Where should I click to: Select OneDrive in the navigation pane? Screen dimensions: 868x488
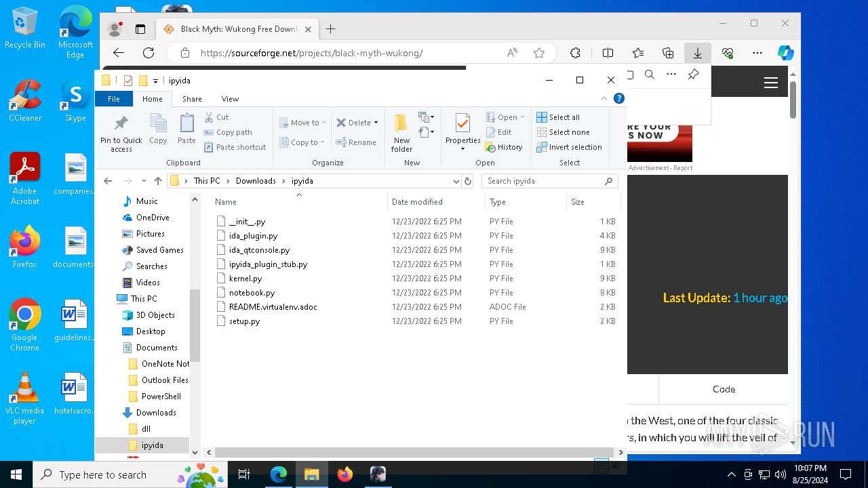[153, 218]
